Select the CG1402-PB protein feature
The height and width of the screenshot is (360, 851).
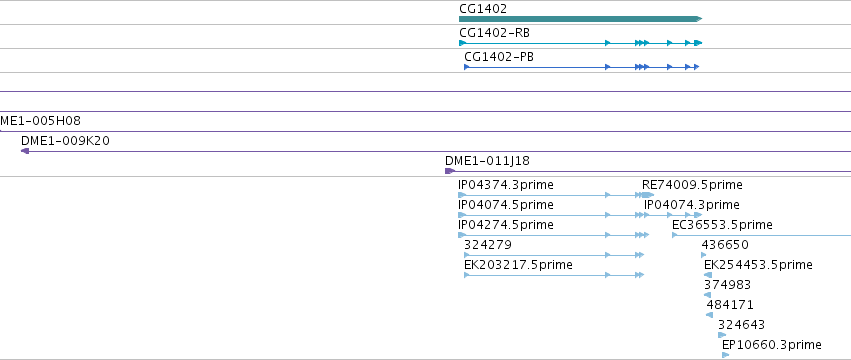(582, 67)
